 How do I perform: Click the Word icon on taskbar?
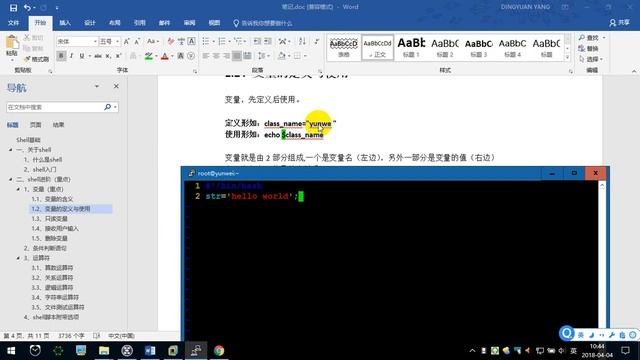[150, 351]
